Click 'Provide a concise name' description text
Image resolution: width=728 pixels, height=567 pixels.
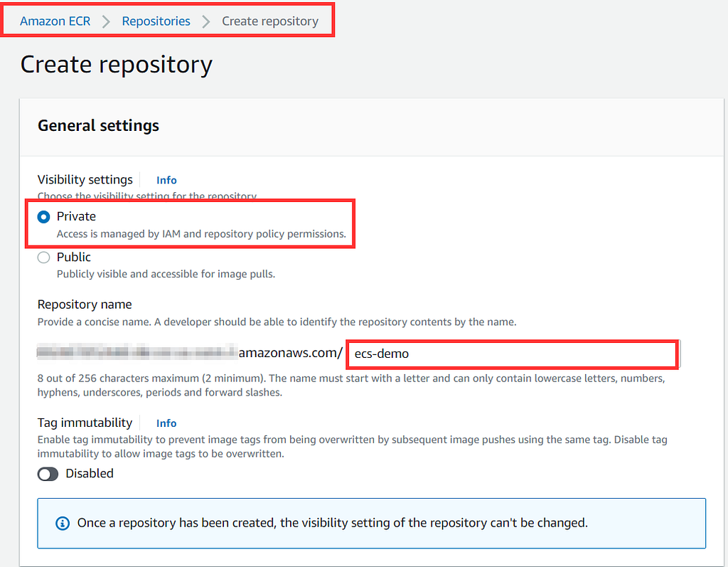point(277,322)
